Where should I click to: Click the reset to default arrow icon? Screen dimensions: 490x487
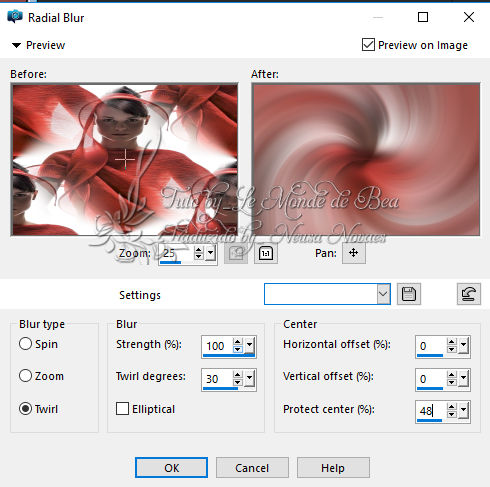tap(469, 294)
